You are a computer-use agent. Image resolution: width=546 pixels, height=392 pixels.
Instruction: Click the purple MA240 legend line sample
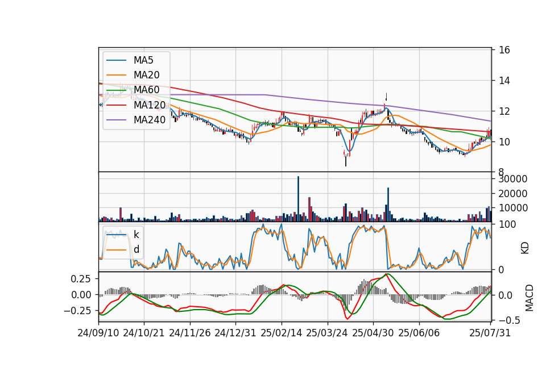[116, 120]
